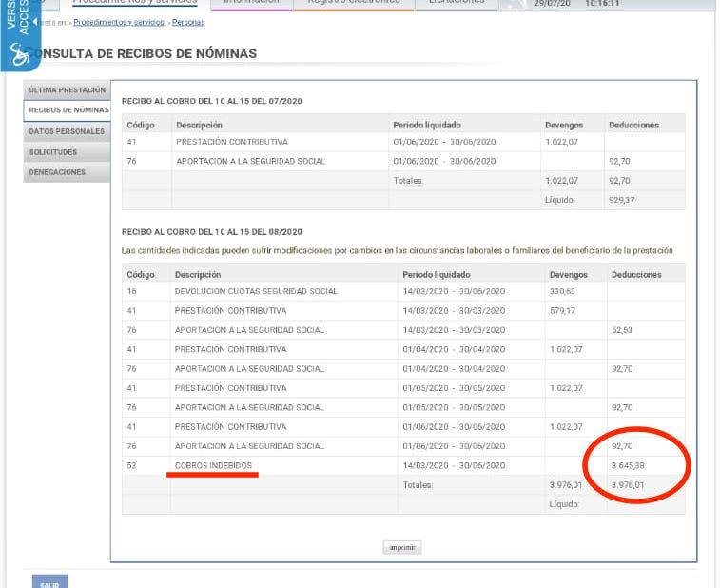Image resolution: width=720 pixels, height=588 pixels.
Task: Open the SOLICITUDES sidebar tab
Action: click(x=67, y=152)
